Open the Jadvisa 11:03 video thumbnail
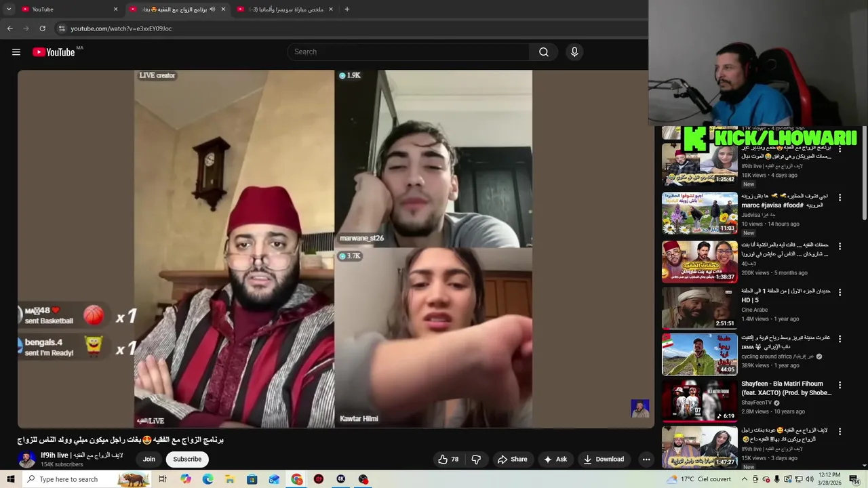This screenshot has height=488, width=868. pos(700,213)
